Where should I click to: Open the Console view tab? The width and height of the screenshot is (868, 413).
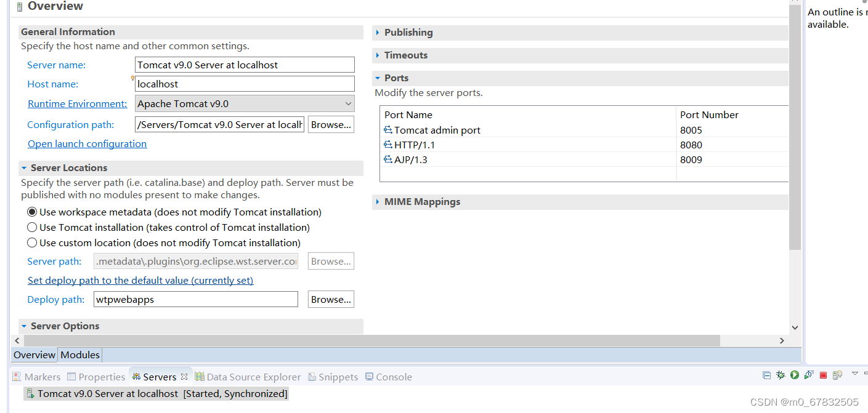tap(389, 377)
